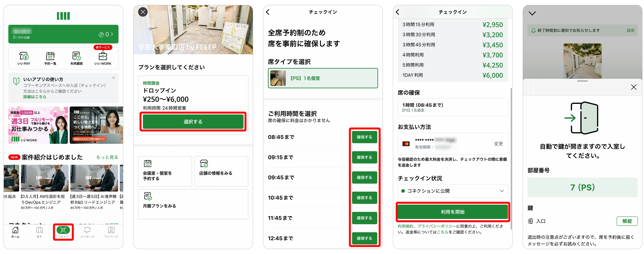Tap the store icon on 店舗の情報 card
This screenshot has height=254, width=644.
204,163
